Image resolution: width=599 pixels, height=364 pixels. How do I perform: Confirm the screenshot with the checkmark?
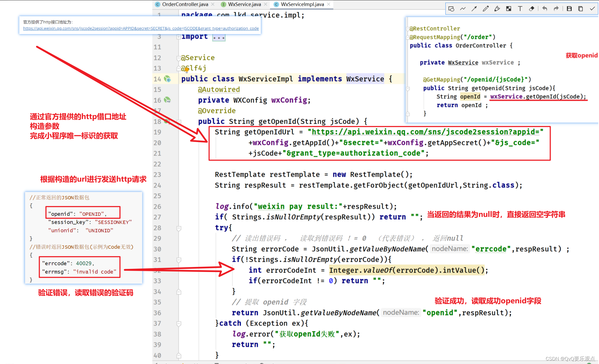pyautogui.click(x=592, y=9)
